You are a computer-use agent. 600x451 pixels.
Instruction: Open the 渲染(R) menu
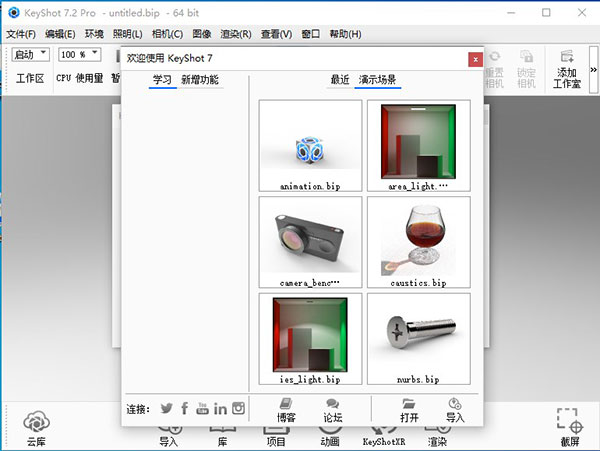236,34
